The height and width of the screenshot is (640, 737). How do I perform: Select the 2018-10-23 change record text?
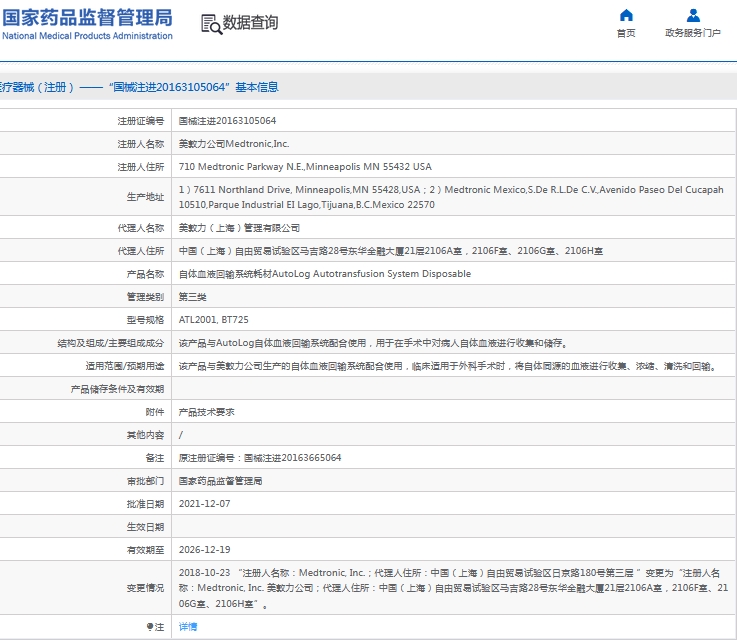(454, 588)
